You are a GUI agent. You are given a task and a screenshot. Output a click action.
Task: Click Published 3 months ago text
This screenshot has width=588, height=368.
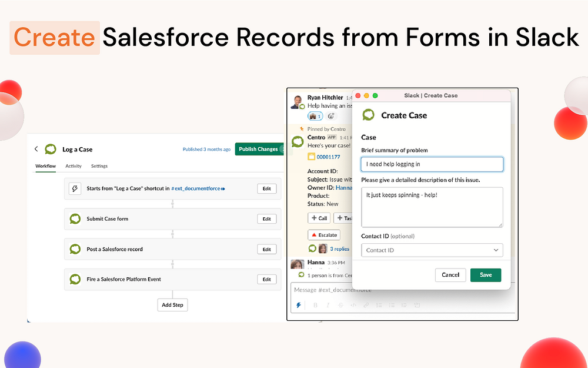coord(206,149)
